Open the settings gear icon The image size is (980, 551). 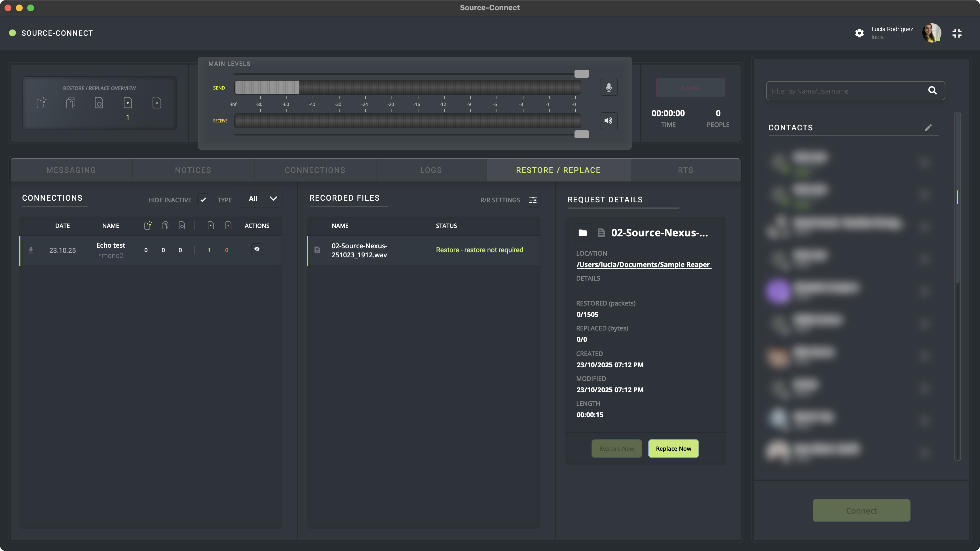pos(859,33)
